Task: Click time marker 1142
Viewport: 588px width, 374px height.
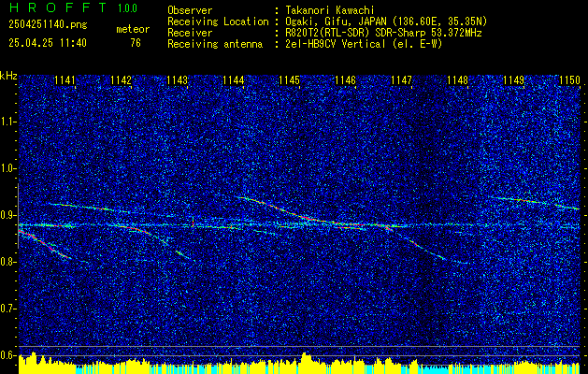Action: pyautogui.click(x=121, y=80)
